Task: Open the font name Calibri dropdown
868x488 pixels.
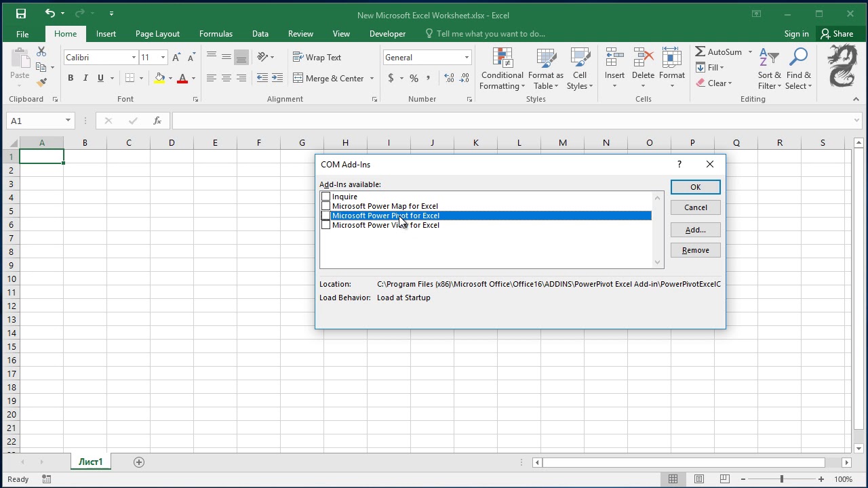Action: pos(134,58)
